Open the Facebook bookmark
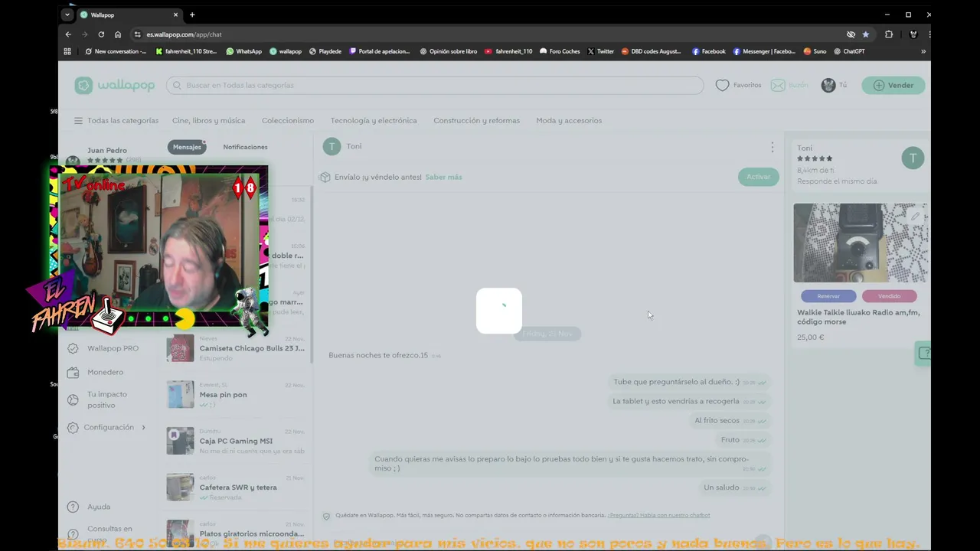The image size is (980, 551). point(708,51)
